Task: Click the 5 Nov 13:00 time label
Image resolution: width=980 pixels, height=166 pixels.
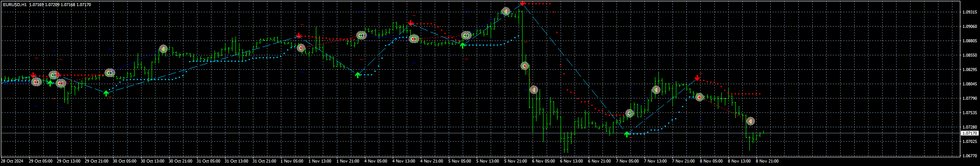Action: point(488,161)
